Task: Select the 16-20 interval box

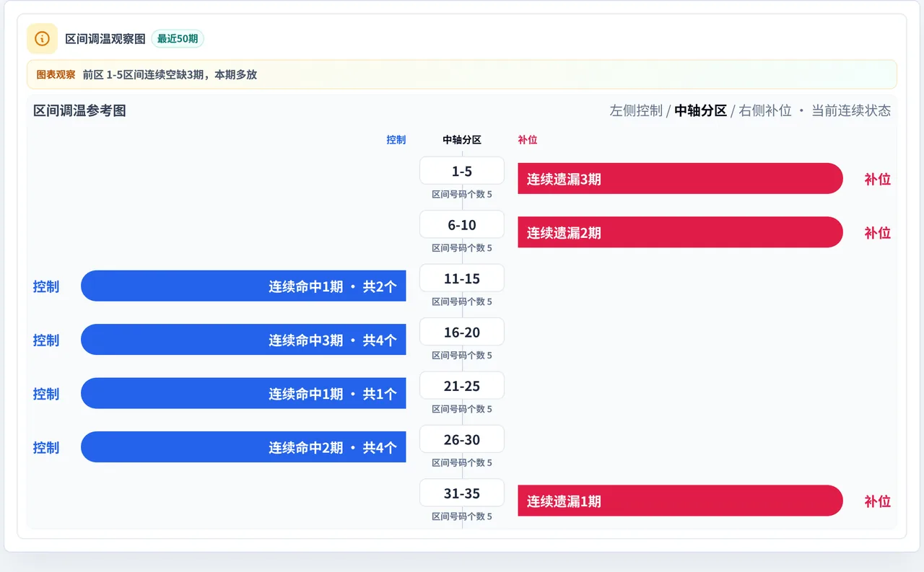Action: (462, 332)
